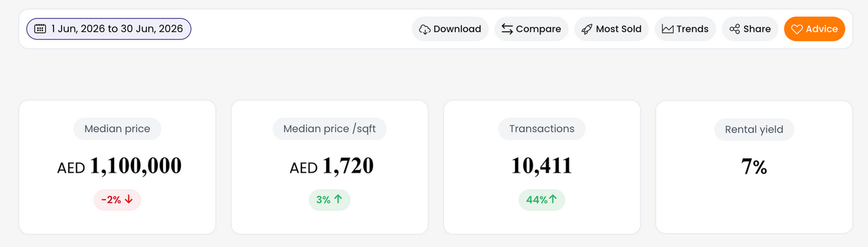Viewport: 868px width, 247px height.
Task: Click green up arrow on price per sqft
Action: [x=338, y=200]
